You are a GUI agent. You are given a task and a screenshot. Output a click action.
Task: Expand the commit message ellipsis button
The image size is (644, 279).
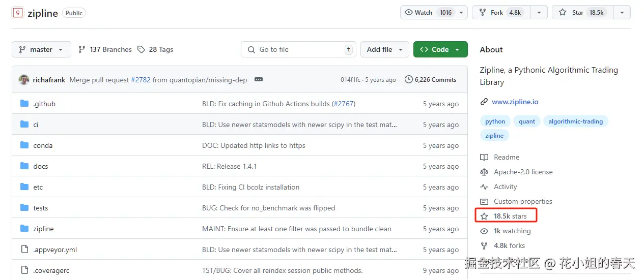pos(259,80)
